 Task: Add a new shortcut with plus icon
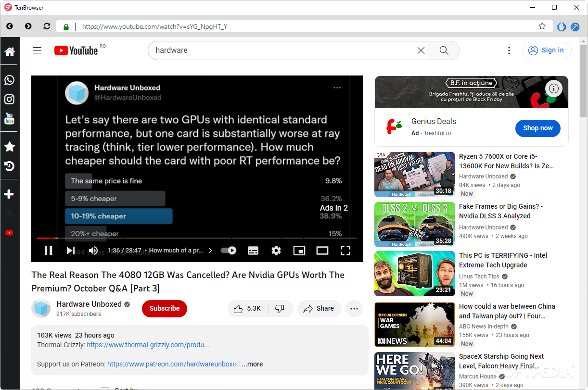(9, 194)
